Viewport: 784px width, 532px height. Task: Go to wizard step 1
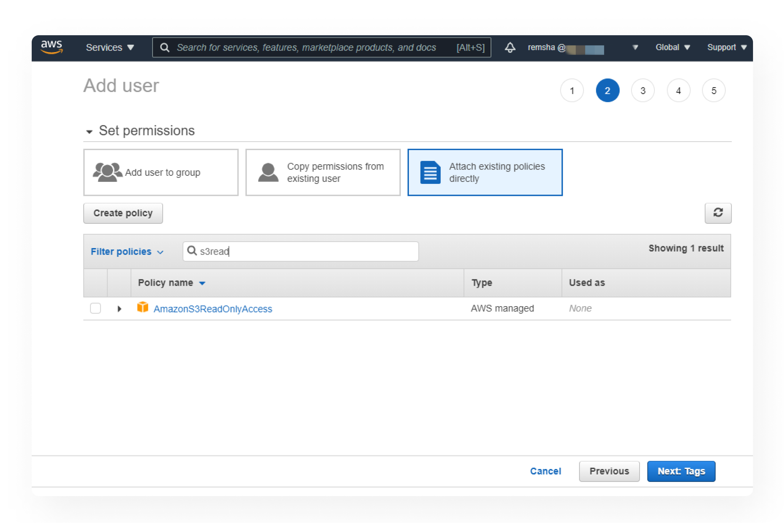(572, 91)
